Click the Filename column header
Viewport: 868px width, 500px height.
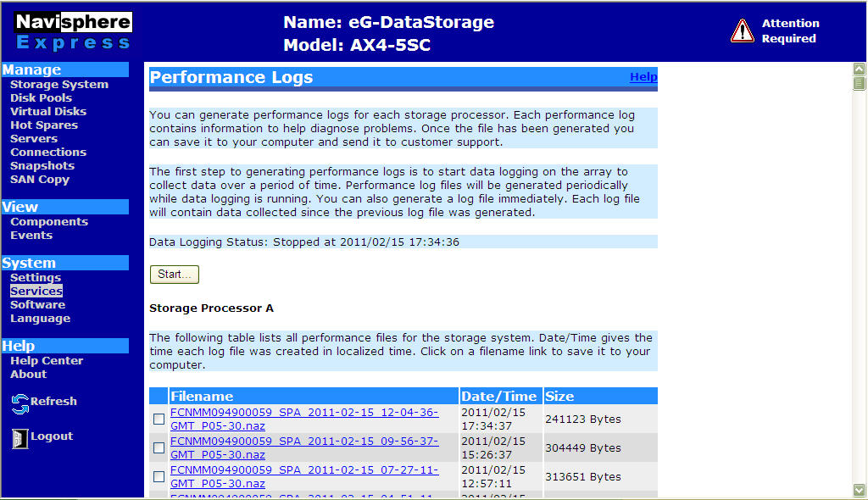click(x=314, y=396)
